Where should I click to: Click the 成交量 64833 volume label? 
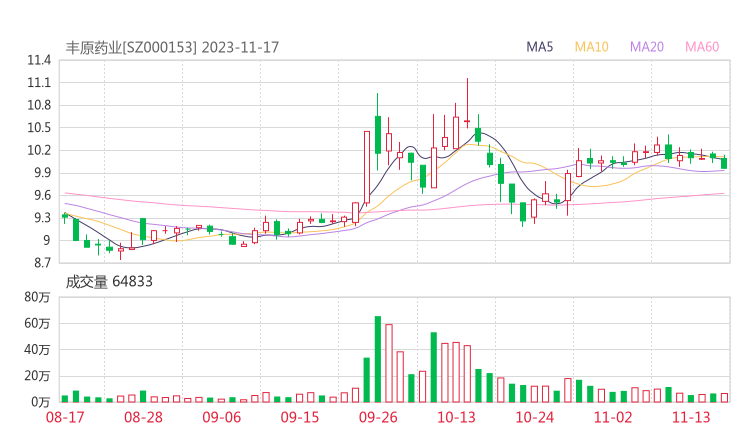[x=109, y=282]
